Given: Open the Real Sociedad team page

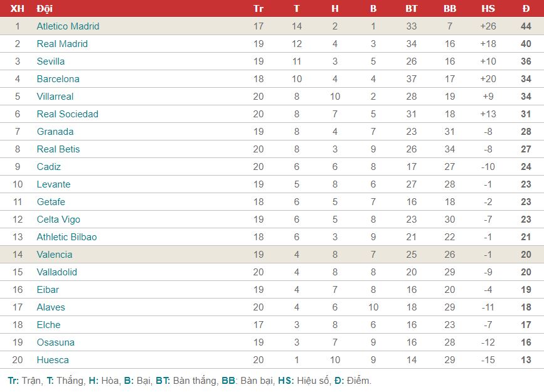Looking at the screenshot, I should point(68,114).
